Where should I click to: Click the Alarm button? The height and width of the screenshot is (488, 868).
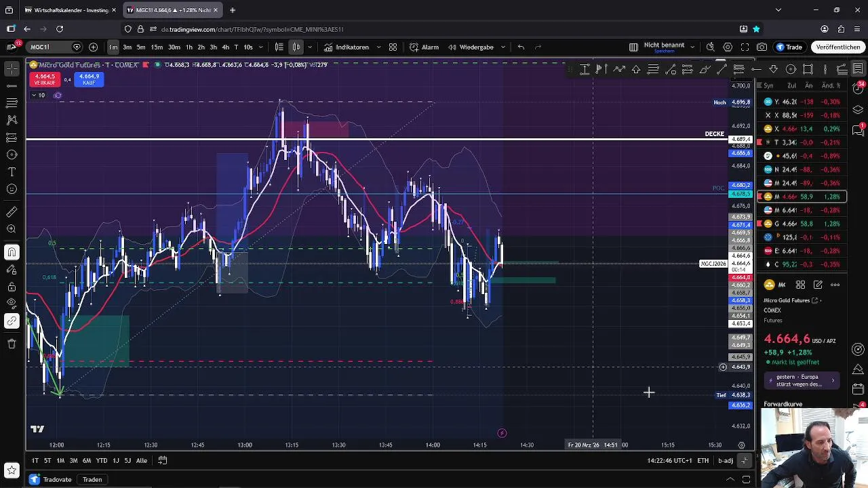click(425, 47)
